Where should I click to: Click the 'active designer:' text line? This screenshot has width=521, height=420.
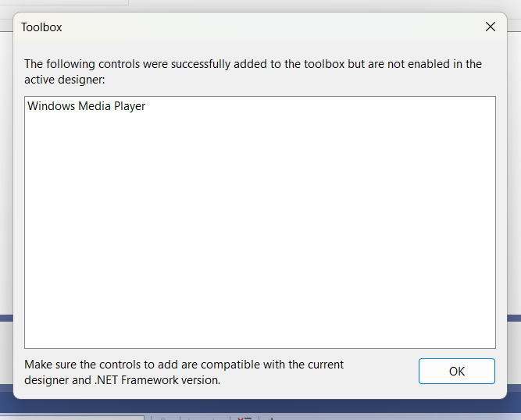[x=65, y=80]
